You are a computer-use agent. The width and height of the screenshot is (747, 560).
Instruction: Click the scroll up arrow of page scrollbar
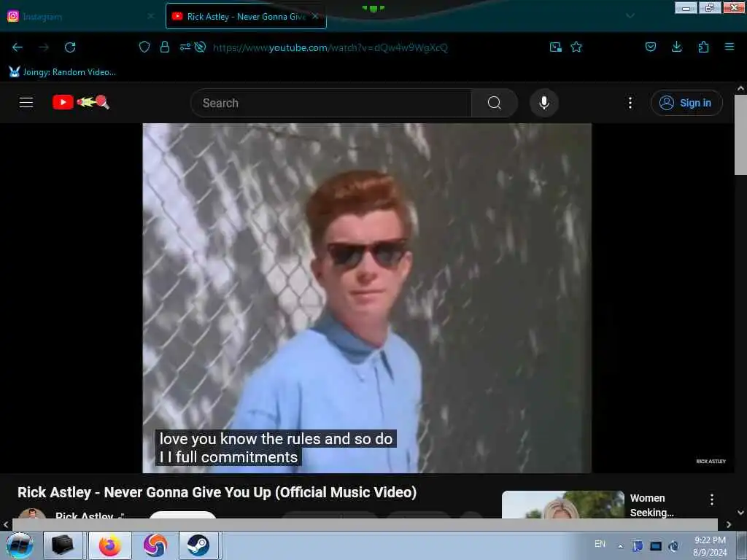[740, 88]
